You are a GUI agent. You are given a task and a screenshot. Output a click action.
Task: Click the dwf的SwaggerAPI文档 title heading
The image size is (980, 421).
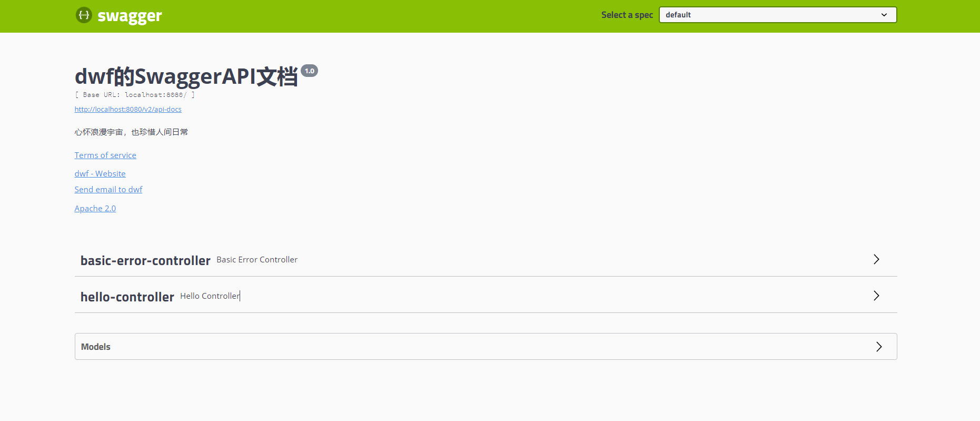(x=186, y=76)
